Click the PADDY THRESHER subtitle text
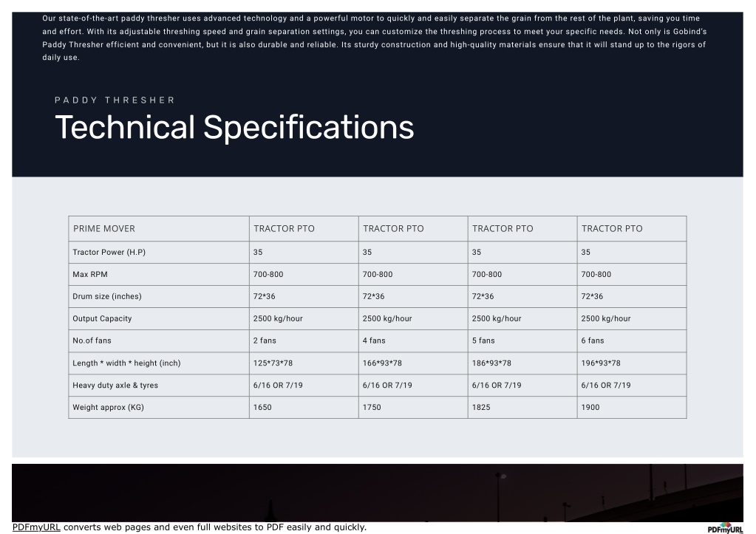This screenshot has height=534, width=756. (115, 100)
